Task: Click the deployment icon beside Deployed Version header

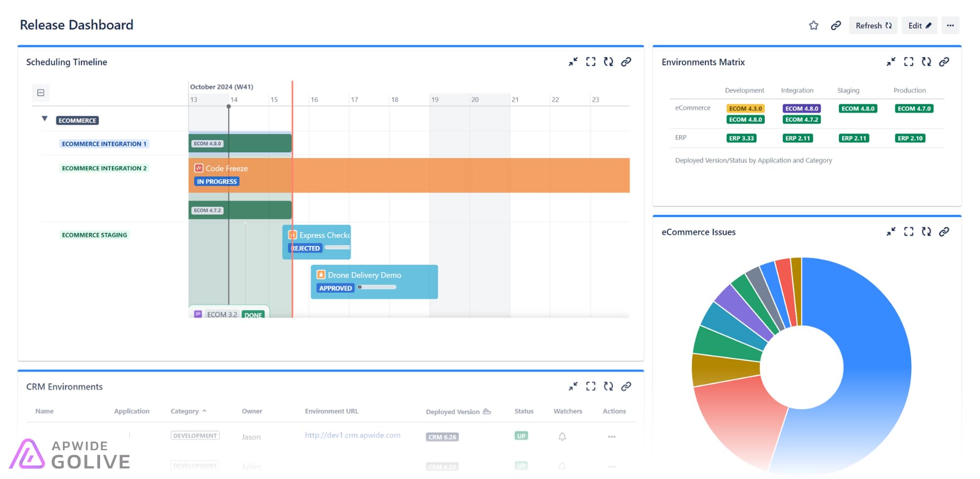Action: tap(486, 411)
